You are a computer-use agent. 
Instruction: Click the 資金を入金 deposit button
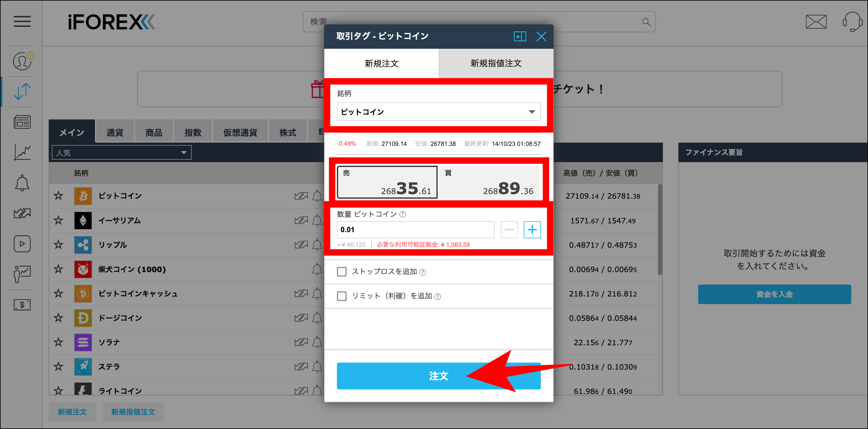click(774, 294)
